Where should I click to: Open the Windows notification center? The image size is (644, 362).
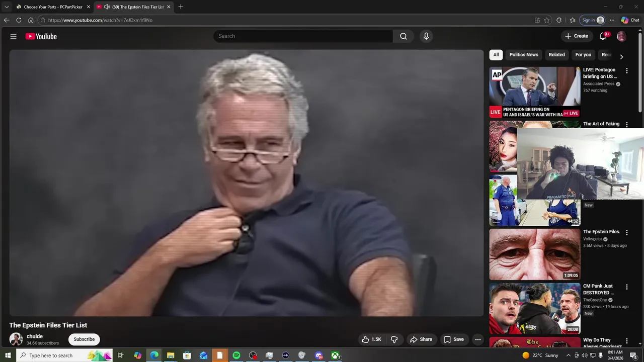[x=634, y=355]
